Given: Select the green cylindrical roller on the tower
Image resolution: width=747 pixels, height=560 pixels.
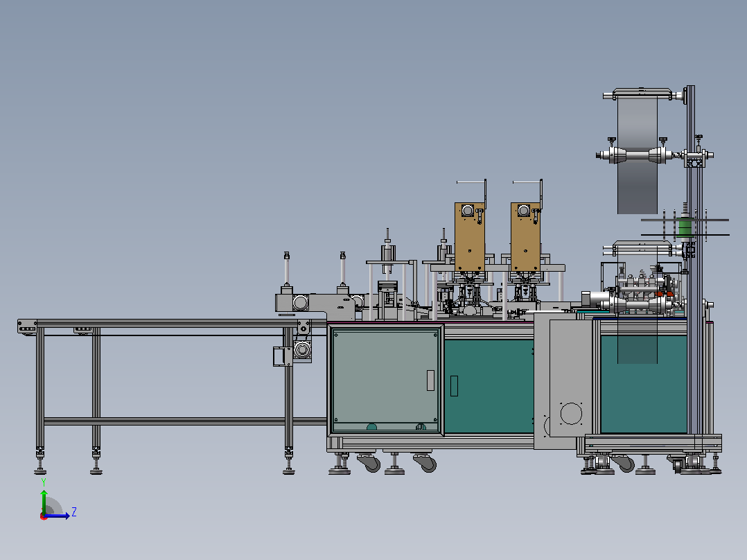Looking at the screenshot, I should 685,227.
